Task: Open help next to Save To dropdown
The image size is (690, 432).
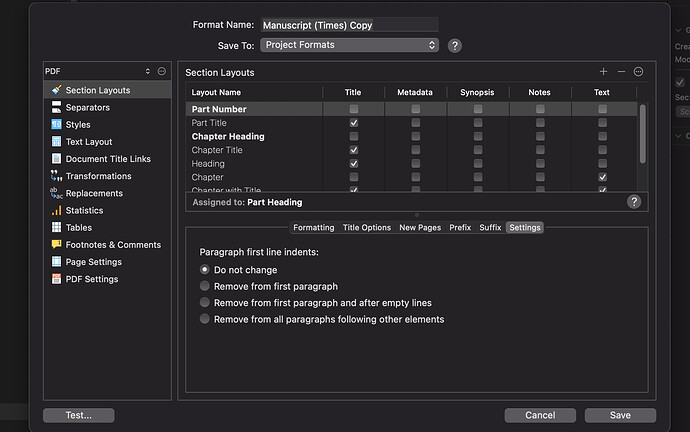Action: point(455,45)
